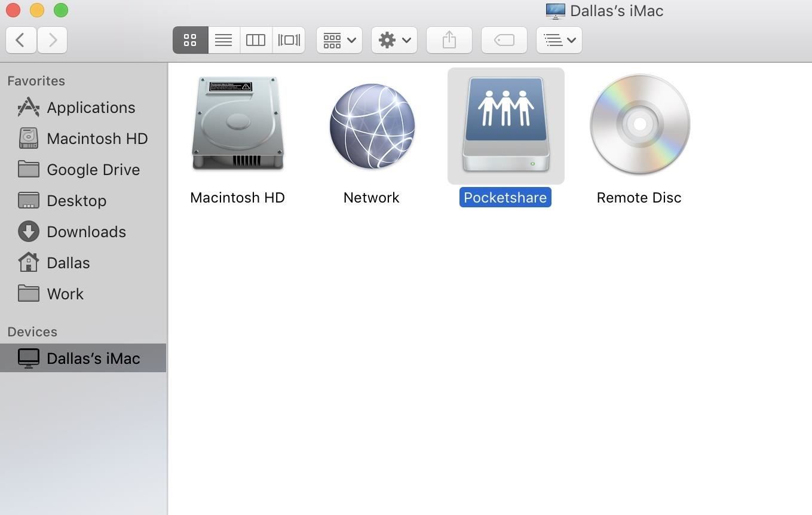Click the home icon next to Dallas
Image resolution: width=812 pixels, height=515 pixels.
(x=28, y=262)
